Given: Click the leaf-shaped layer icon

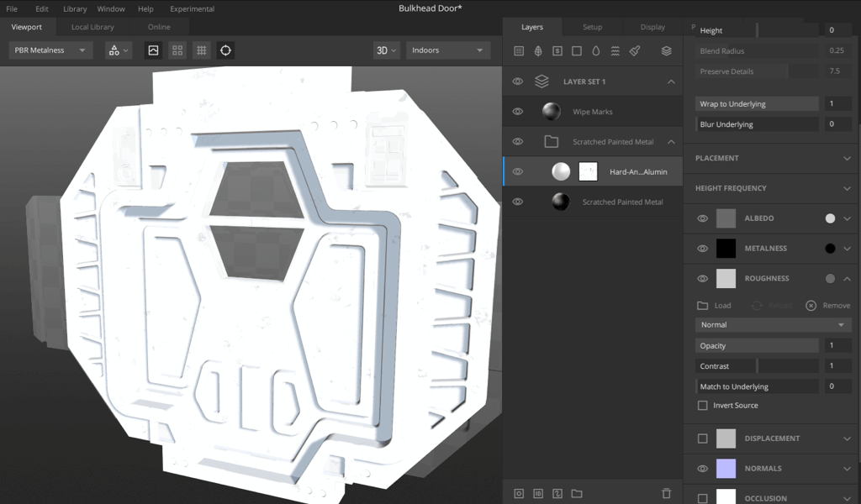Looking at the screenshot, I should tap(538, 51).
